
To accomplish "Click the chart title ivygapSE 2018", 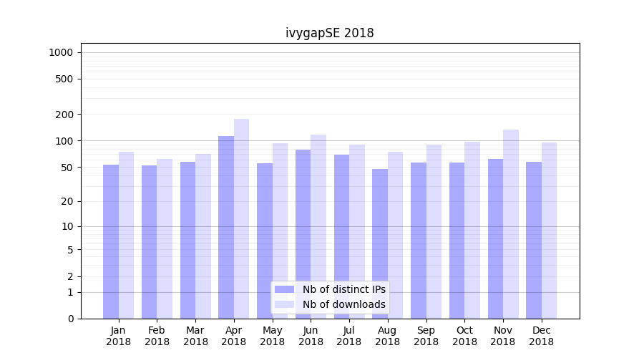I will [329, 33].
